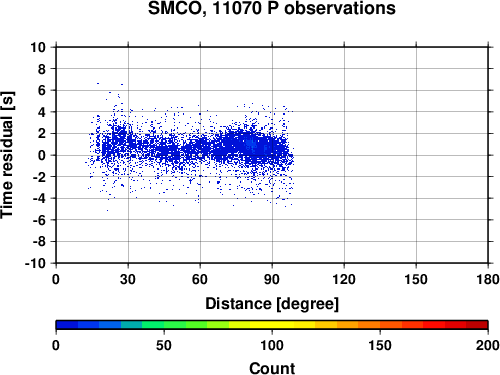Click the 'Distance [degree]' axis label
The image size is (500, 375).
tap(272, 304)
